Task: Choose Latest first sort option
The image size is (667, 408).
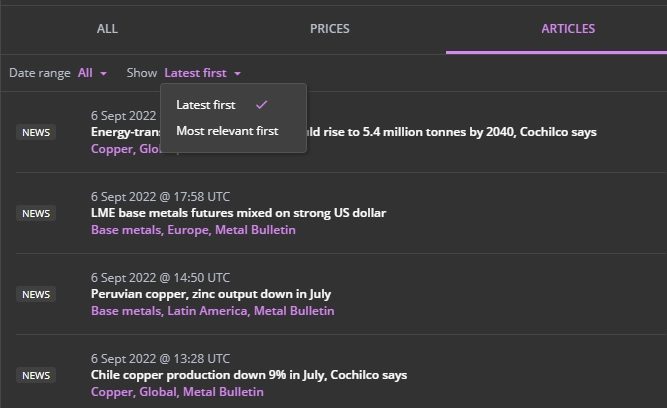Action: 206,105
